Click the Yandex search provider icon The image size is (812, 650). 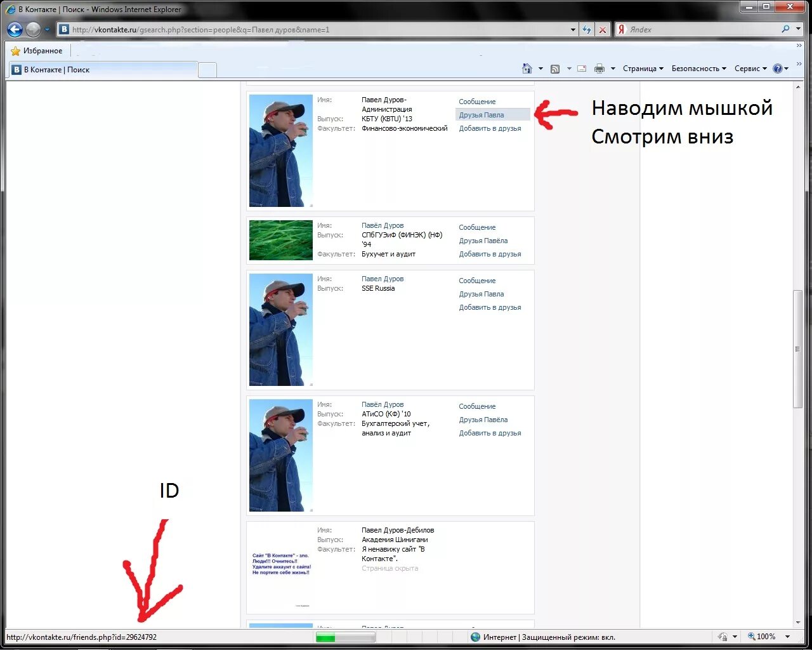pos(622,29)
